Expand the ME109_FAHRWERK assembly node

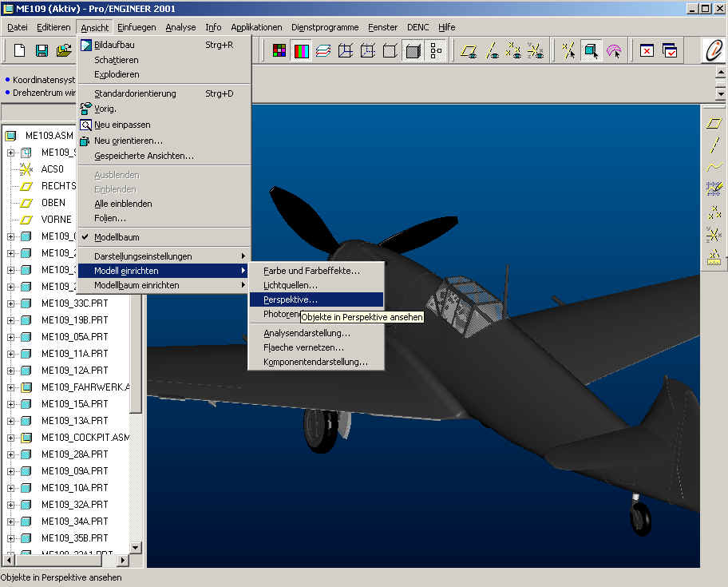click(x=10, y=387)
